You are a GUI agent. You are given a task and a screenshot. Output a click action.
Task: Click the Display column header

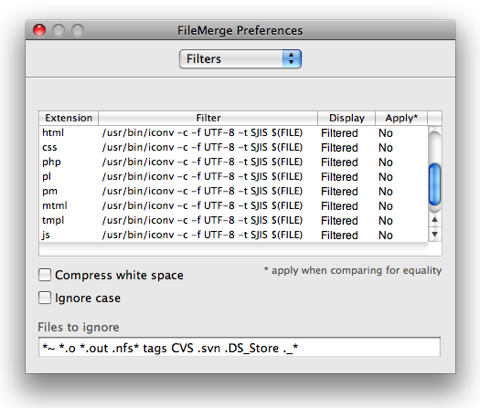pyautogui.click(x=347, y=118)
